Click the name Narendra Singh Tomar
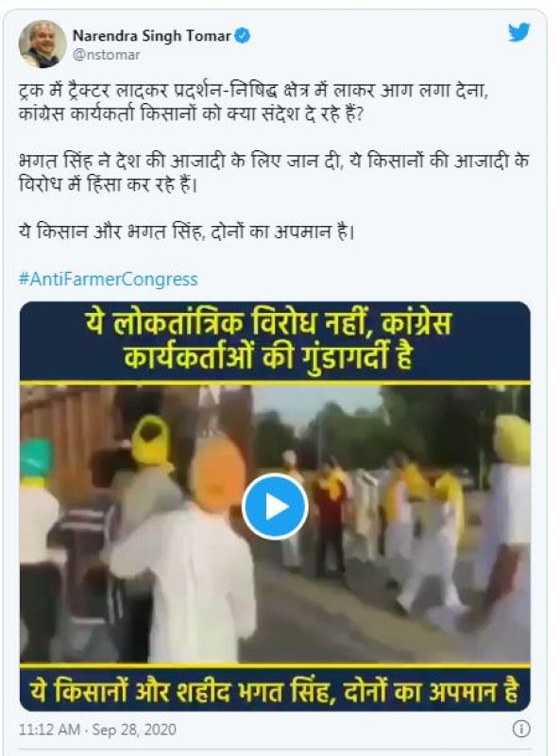Viewport: 560px width, 756px height. click(152, 36)
